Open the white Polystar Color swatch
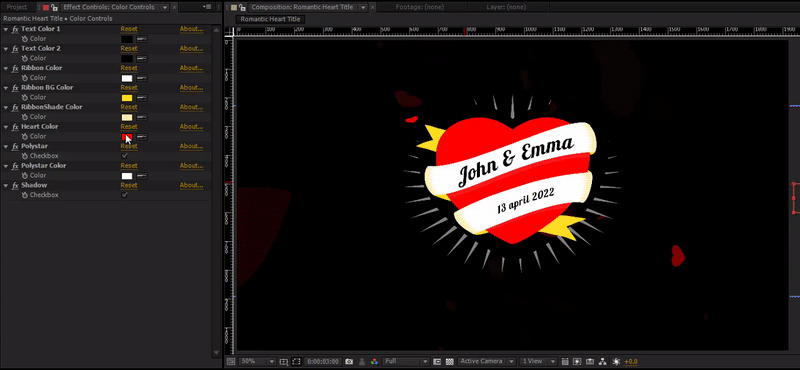Image resolution: width=800 pixels, height=370 pixels. point(127,176)
